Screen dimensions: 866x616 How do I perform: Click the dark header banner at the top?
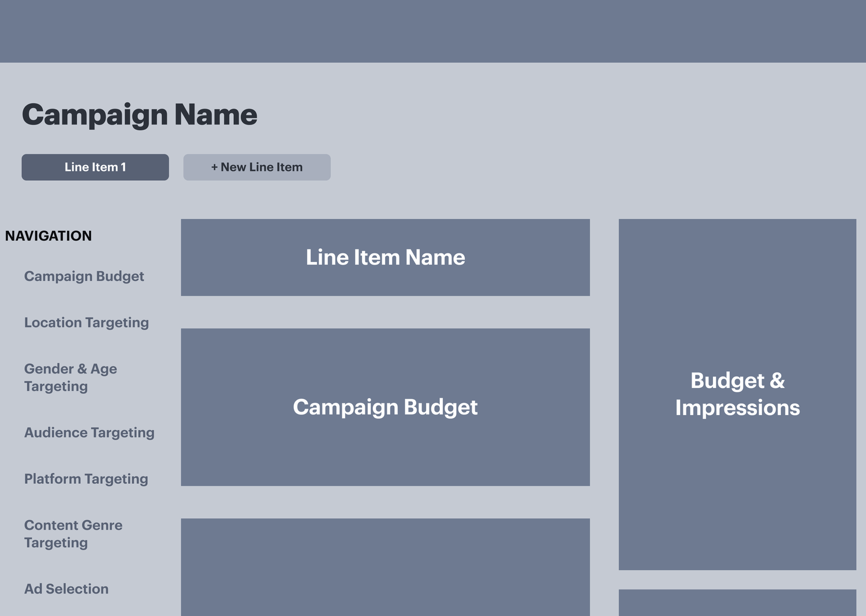433,31
